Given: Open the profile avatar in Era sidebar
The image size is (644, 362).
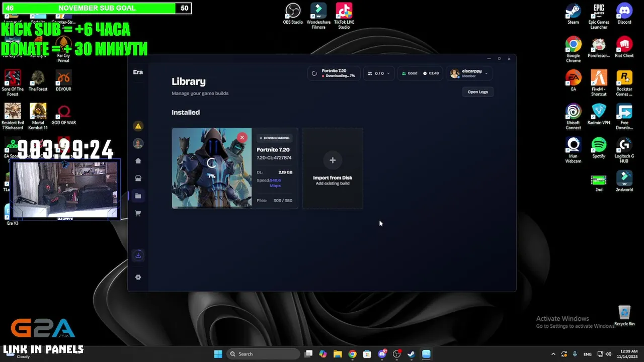Looking at the screenshot, I should point(138,144).
